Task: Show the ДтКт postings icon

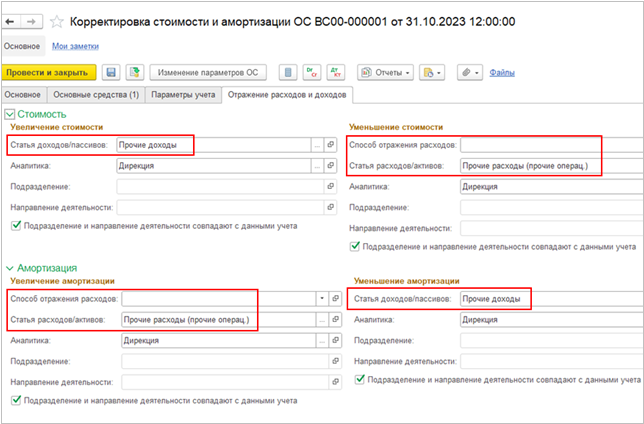Action: point(336,73)
